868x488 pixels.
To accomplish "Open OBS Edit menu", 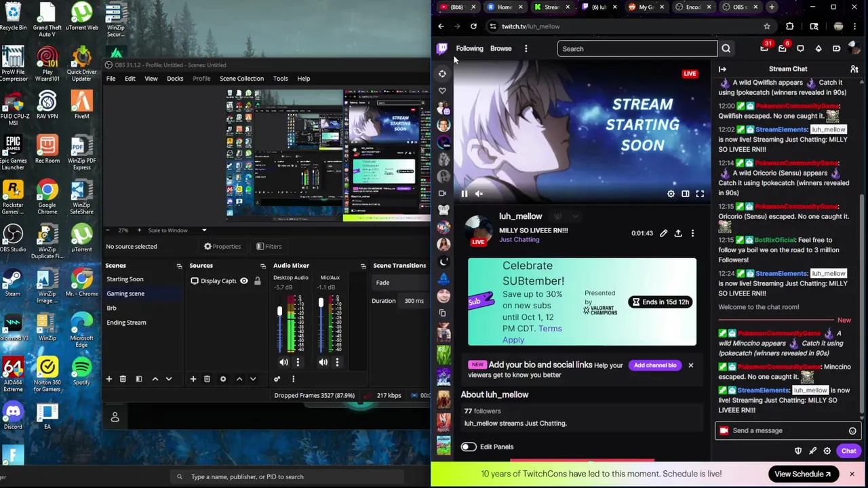I will point(130,79).
